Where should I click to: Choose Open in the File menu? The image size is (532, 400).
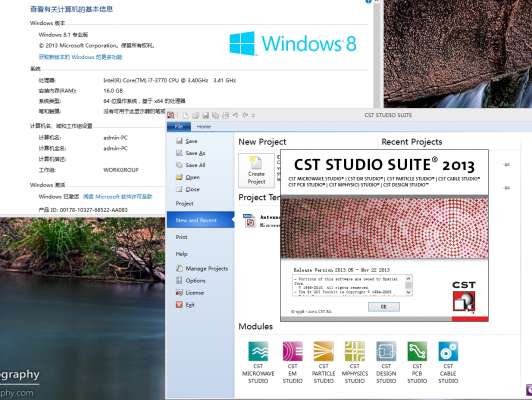pyautogui.click(x=188, y=177)
